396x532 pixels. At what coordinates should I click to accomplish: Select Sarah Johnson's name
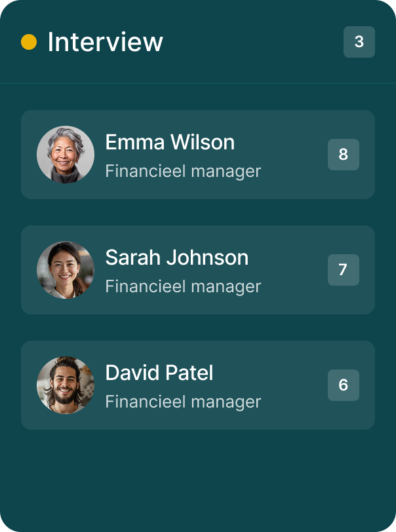[177, 257]
